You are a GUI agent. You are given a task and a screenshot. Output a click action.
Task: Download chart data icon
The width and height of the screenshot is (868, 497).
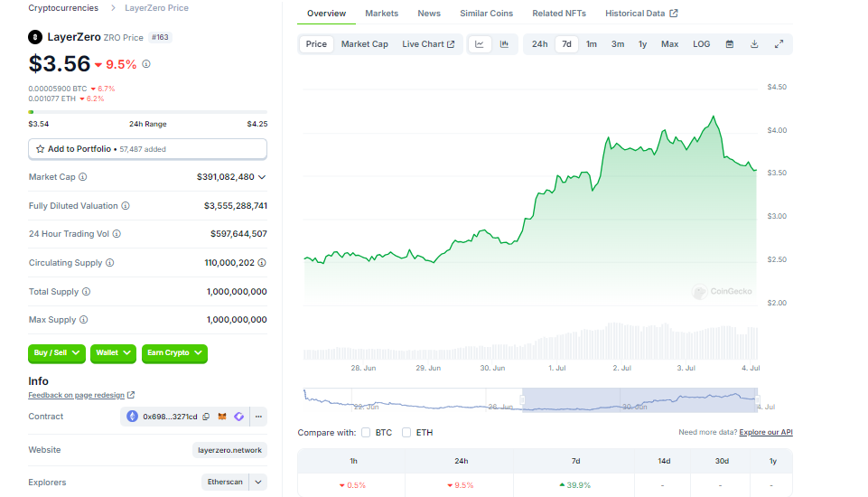coord(754,44)
